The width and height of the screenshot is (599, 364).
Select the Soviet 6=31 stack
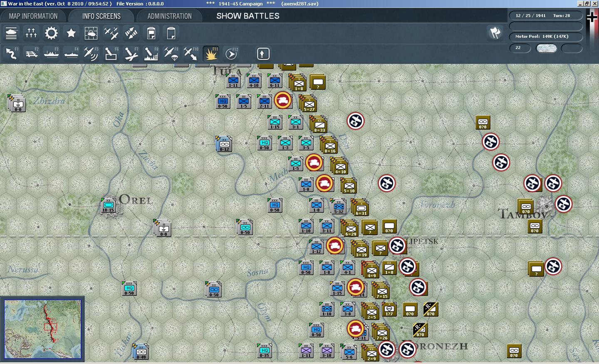click(360, 207)
